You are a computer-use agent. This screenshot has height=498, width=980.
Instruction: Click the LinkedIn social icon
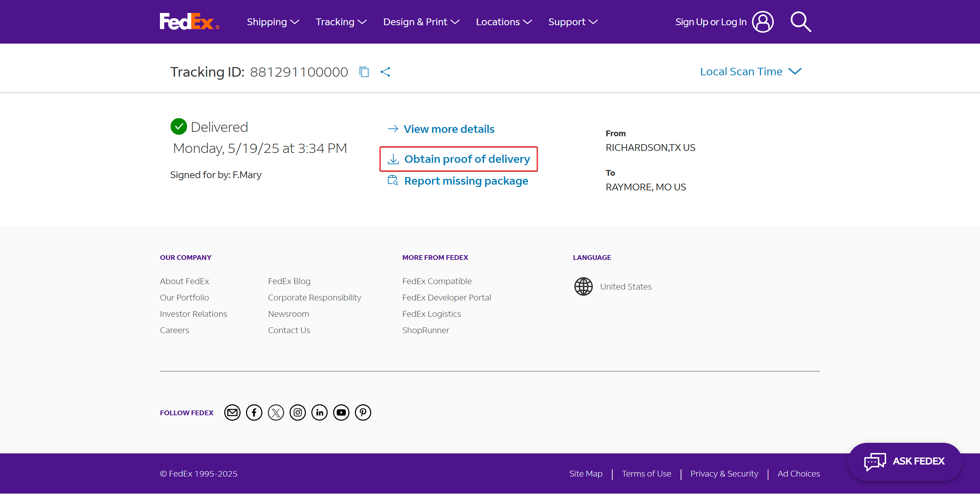point(319,413)
